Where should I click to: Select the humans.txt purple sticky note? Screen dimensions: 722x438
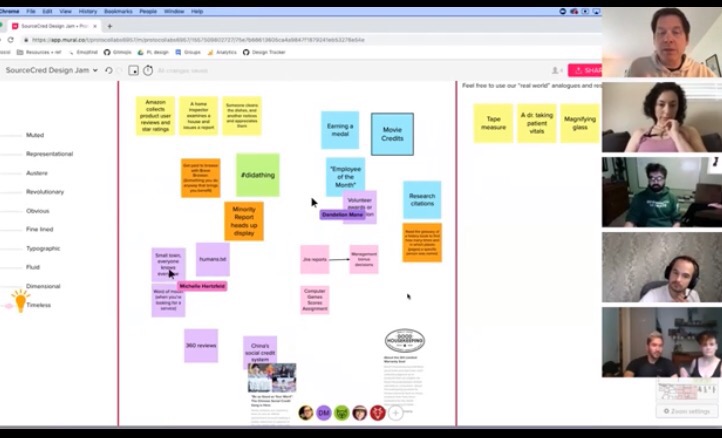tap(213, 259)
